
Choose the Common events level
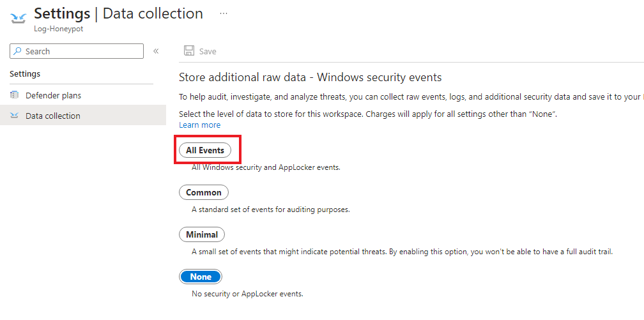click(204, 192)
